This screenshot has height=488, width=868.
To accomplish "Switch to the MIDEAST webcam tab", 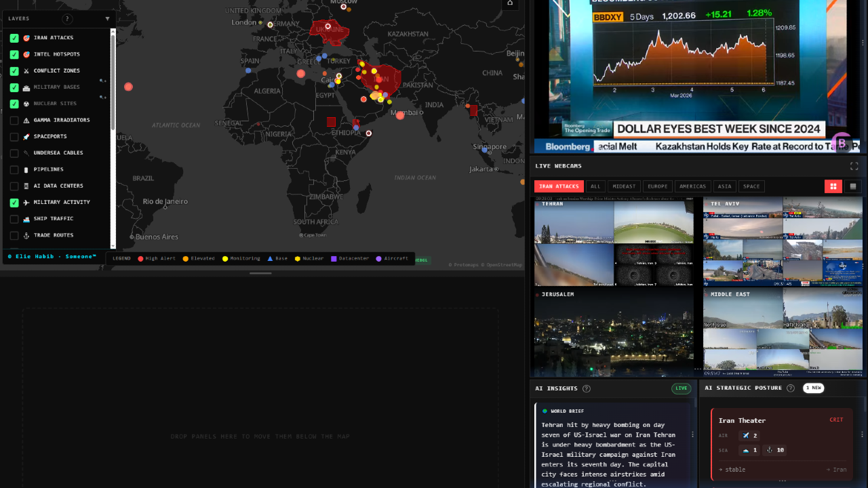I will click(623, 186).
